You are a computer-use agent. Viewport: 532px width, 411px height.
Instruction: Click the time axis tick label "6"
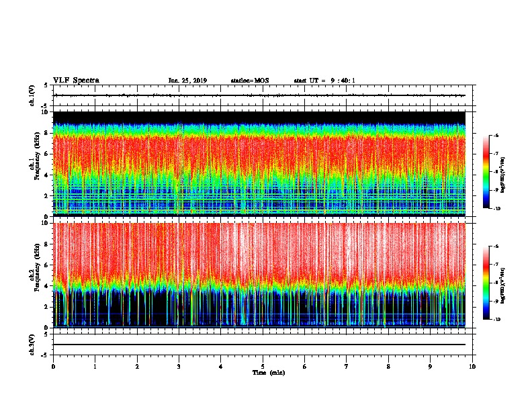tap(305, 367)
